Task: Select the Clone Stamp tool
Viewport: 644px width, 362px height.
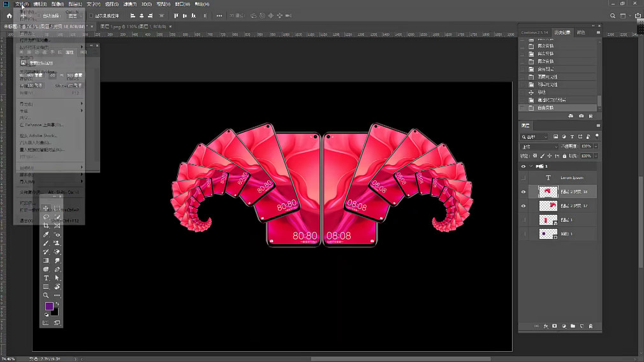Action: [57, 243]
